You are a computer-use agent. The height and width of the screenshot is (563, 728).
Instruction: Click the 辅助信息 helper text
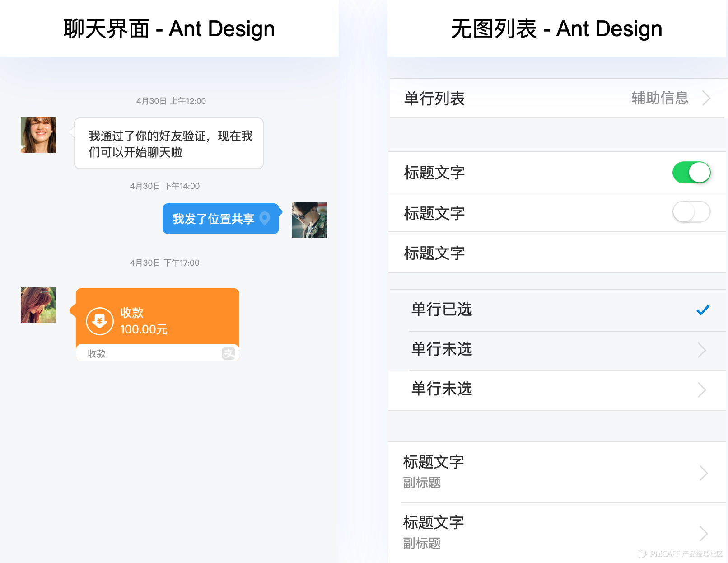click(660, 98)
